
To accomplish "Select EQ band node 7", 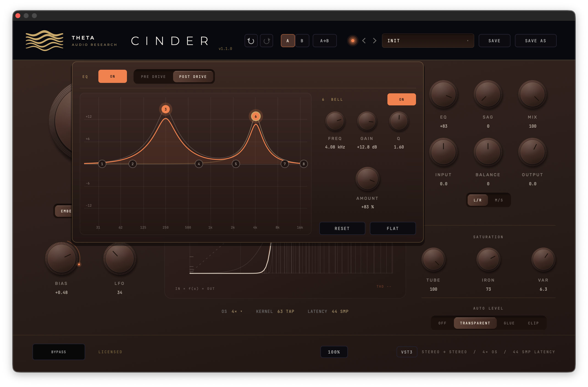I will [x=285, y=164].
